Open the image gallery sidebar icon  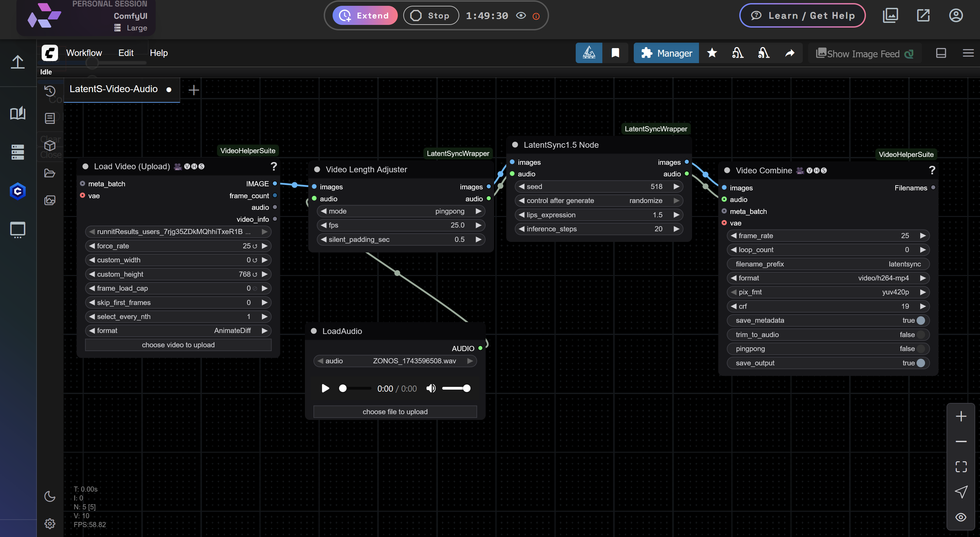tap(50, 200)
